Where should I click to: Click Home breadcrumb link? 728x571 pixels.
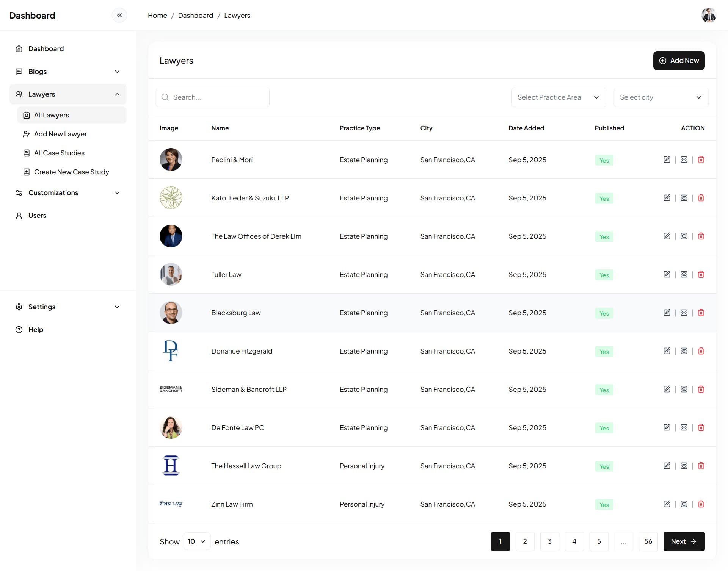[x=157, y=16]
